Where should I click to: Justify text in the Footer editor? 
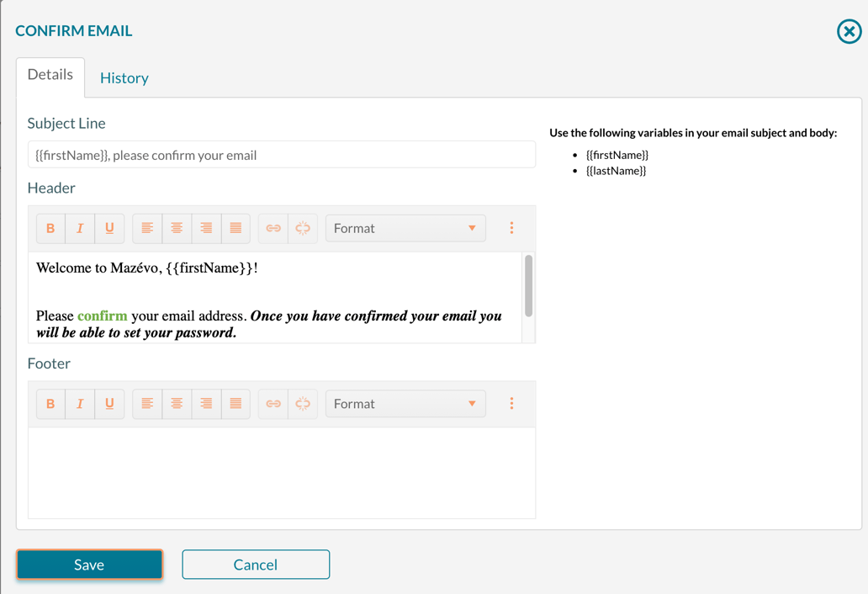pos(236,404)
